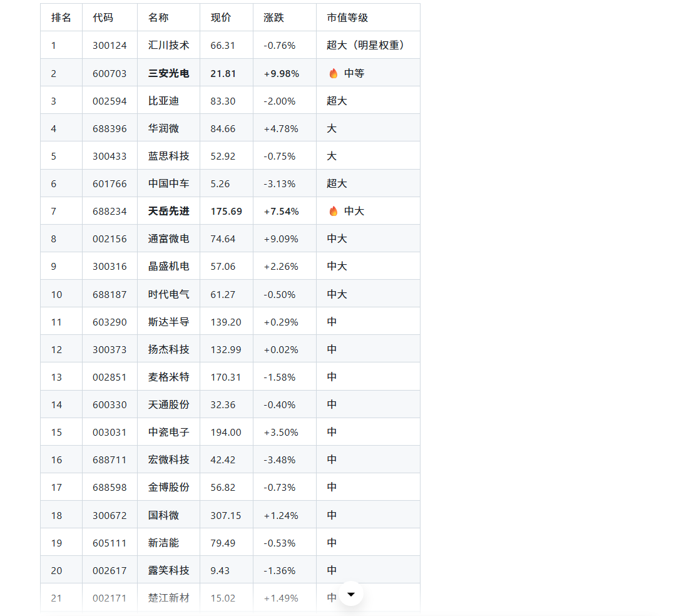Select the stock name 新洁能
The width and height of the screenshot is (699, 616).
click(163, 543)
